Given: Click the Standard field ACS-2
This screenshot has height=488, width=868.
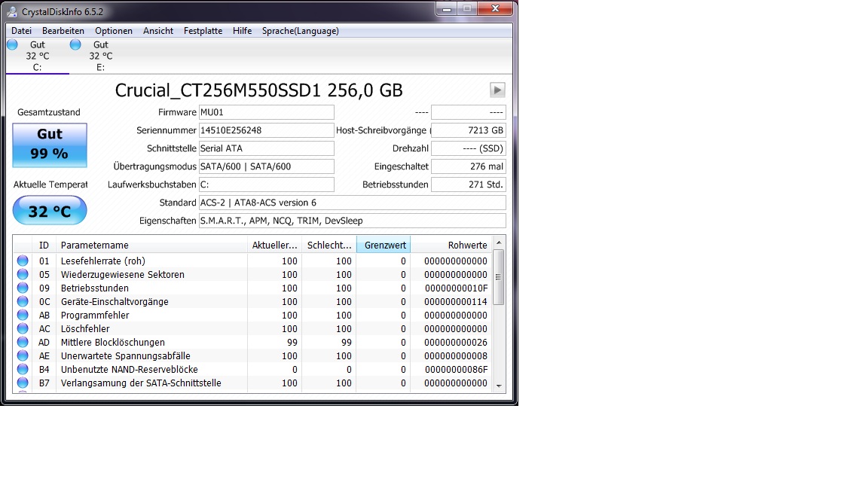Looking at the screenshot, I should [352, 203].
